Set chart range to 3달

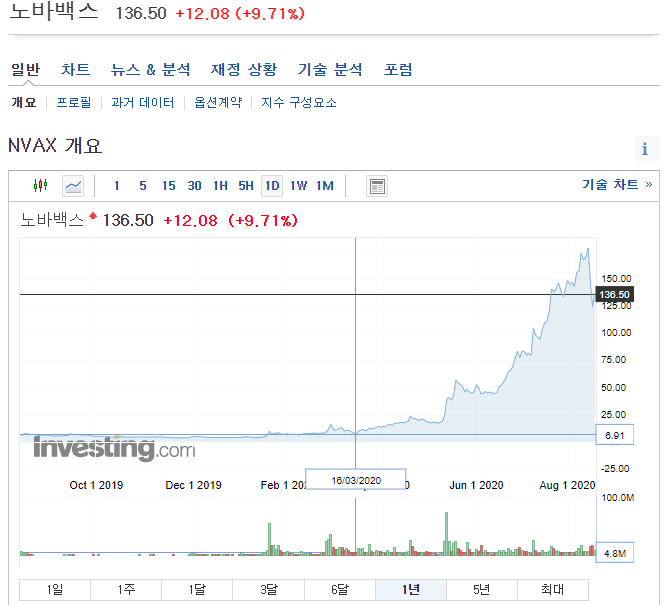tap(268, 590)
